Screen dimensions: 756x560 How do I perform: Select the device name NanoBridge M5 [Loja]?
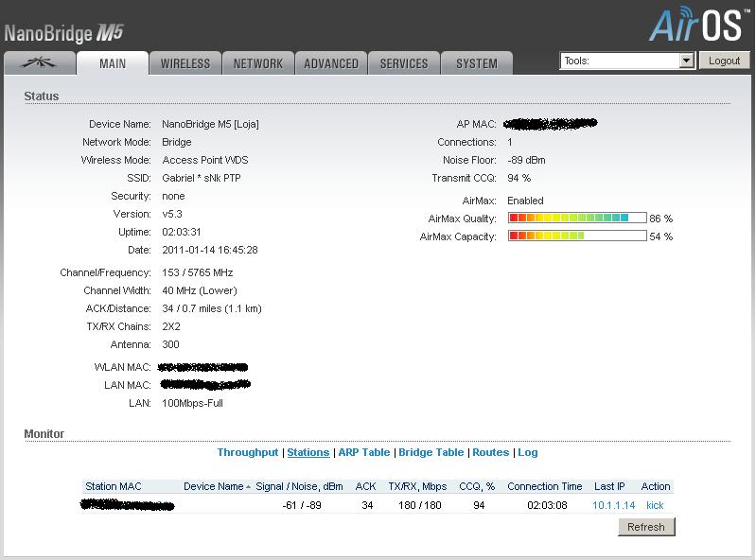210,124
